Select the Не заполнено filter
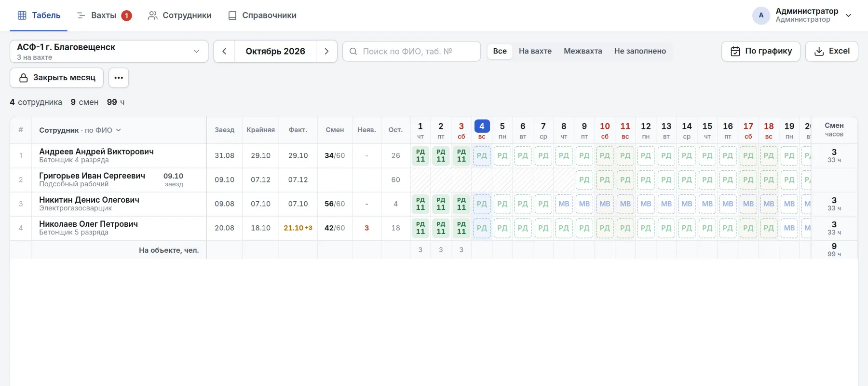 (640, 51)
